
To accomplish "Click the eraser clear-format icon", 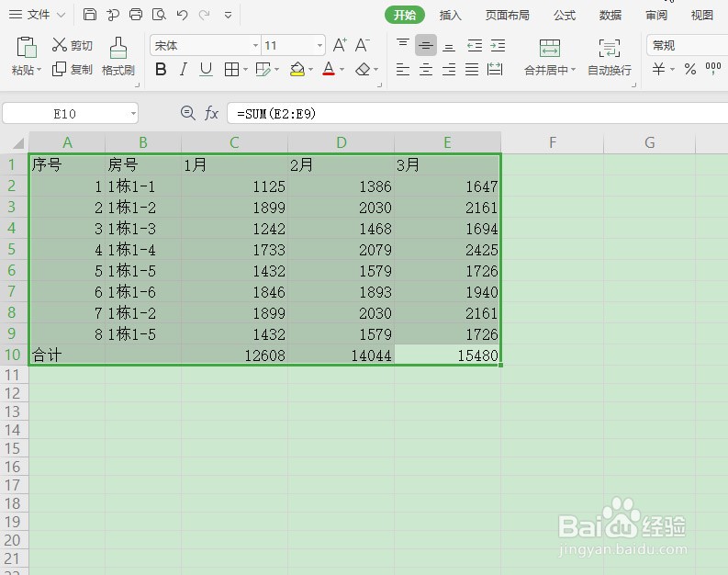I will [x=363, y=69].
